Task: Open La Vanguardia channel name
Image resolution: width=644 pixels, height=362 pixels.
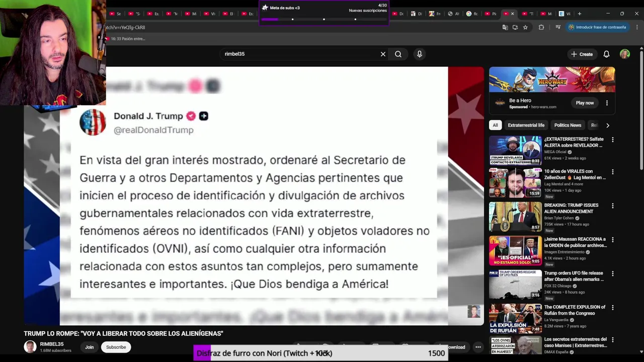Action: (x=556, y=320)
